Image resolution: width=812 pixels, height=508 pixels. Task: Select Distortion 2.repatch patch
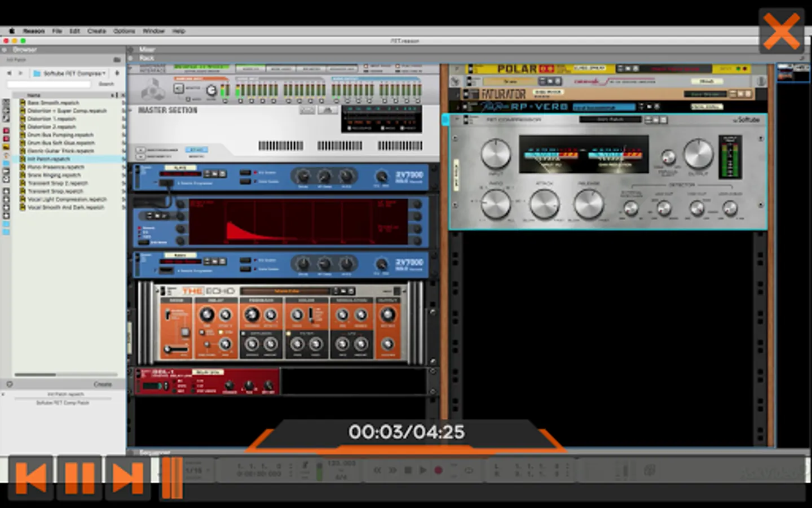(51, 127)
